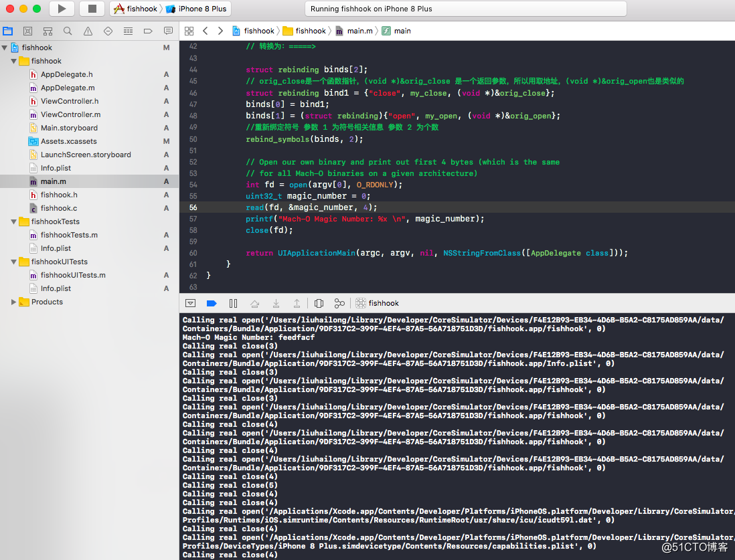The width and height of the screenshot is (735, 560).
Task: Expand the Products group
Action: (x=13, y=302)
